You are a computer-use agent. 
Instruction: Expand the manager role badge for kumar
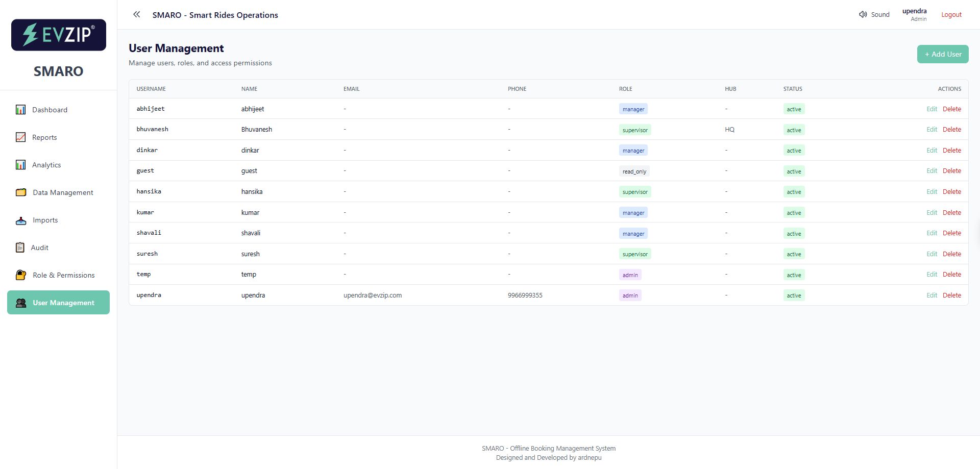pos(633,212)
